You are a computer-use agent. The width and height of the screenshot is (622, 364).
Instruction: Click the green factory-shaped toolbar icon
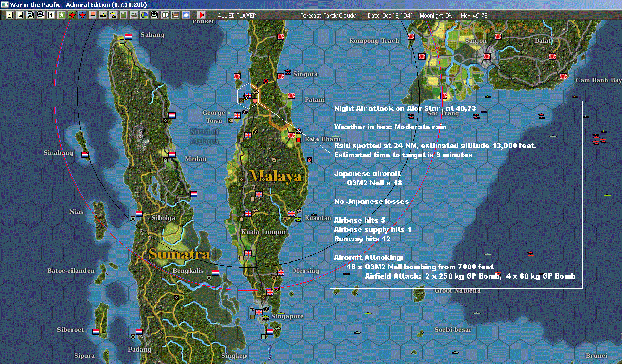pos(123,15)
